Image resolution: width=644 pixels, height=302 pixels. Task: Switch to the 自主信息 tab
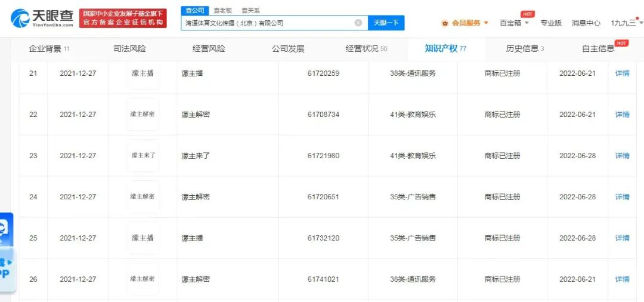pyautogui.click(x=598, y=49)
